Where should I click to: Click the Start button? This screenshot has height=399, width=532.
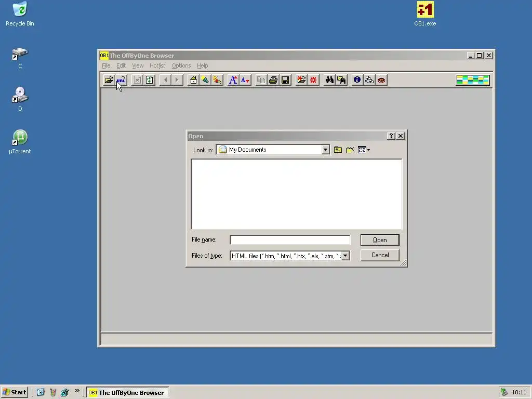pos(14,392)
